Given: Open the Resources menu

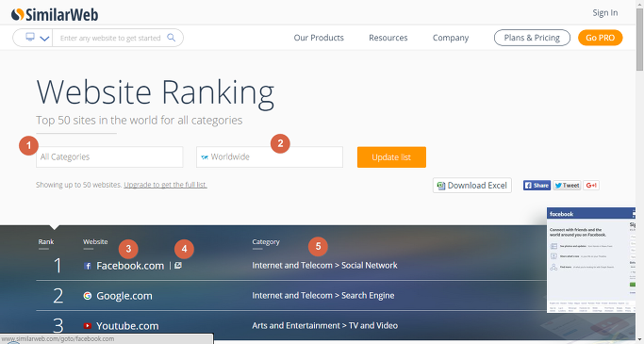Looking at the screenshot, I should [x=388, y=38].
